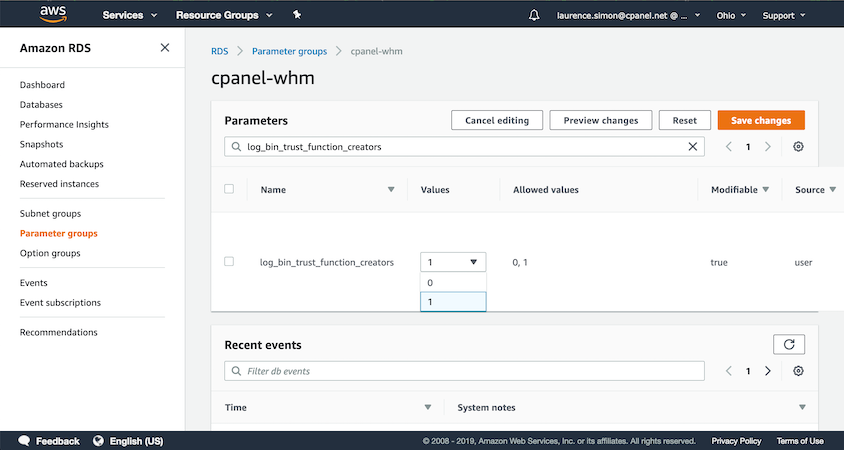844x450 pixels.
Task: Click the Feedback link in footer
Action: click(x=58, y=441)
